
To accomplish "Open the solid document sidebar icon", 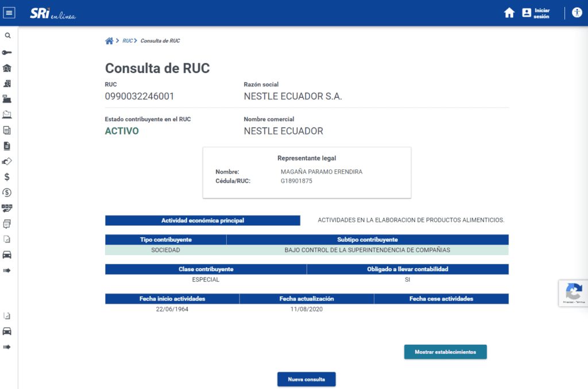I will pyautogui.click(x=7, y=146).
